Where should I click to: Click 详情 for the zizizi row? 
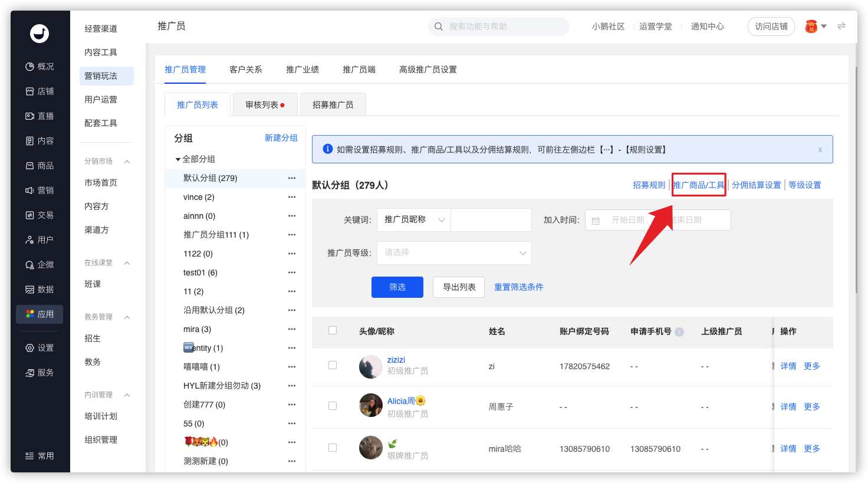tap(788, 366)
